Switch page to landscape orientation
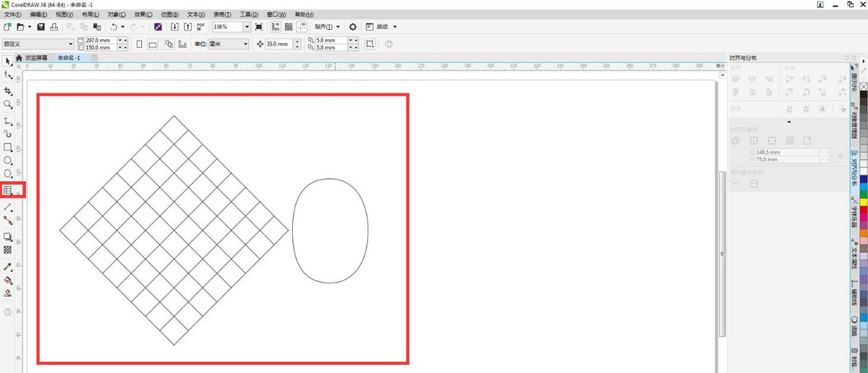 (x=153, y=44)
